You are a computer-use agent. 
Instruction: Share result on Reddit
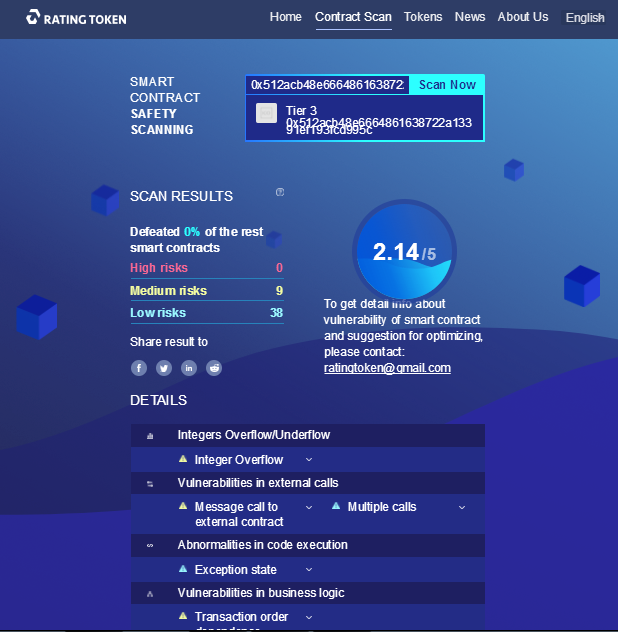pyautogui.click(x=214, y=368)
